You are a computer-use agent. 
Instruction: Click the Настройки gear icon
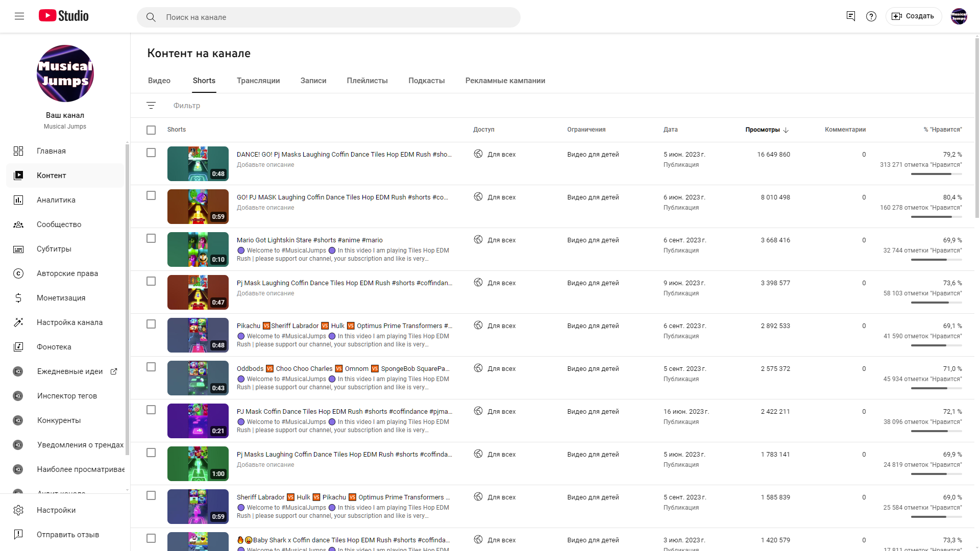(18, 510)
